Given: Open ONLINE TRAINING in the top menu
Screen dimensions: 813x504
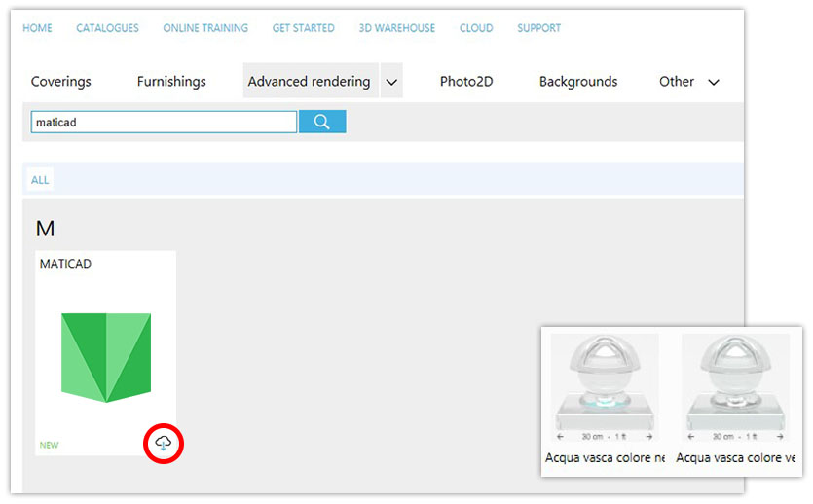Looking at the screenshot, I should point(205,28).
